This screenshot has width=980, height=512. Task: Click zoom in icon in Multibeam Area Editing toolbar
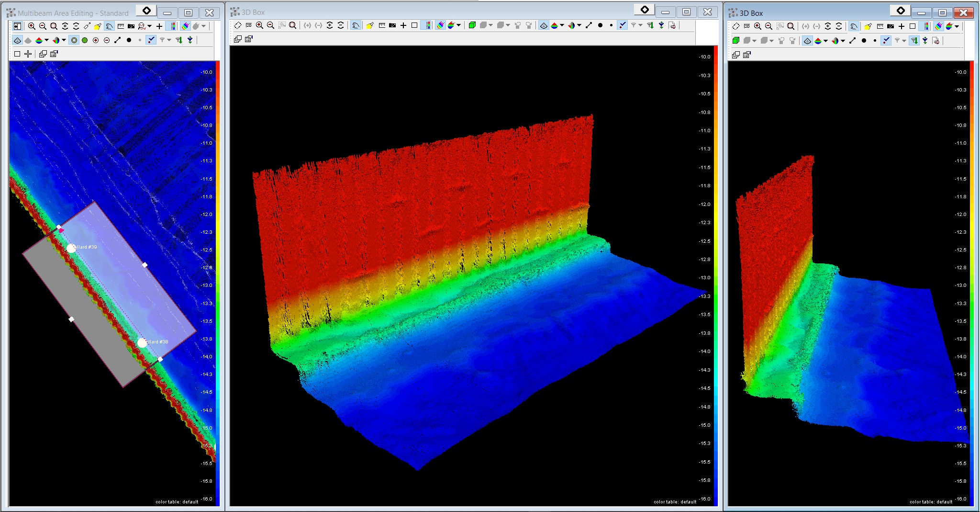coord(32,26)
